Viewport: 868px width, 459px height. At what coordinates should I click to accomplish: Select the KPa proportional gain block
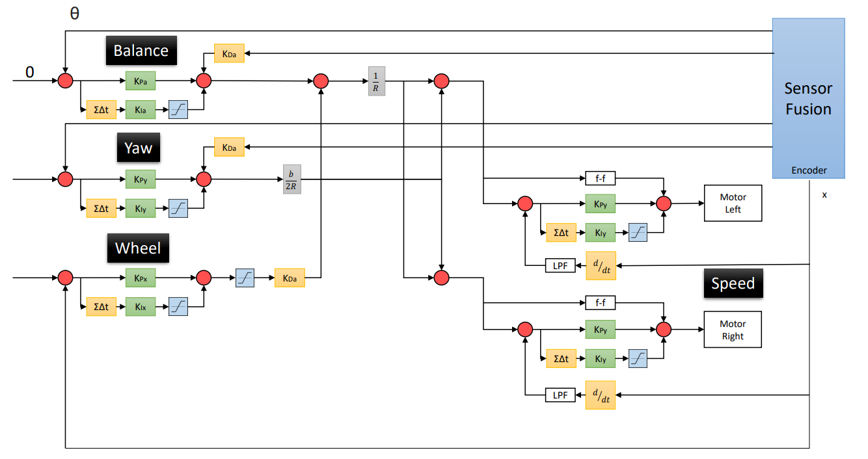tap(141, 81)
